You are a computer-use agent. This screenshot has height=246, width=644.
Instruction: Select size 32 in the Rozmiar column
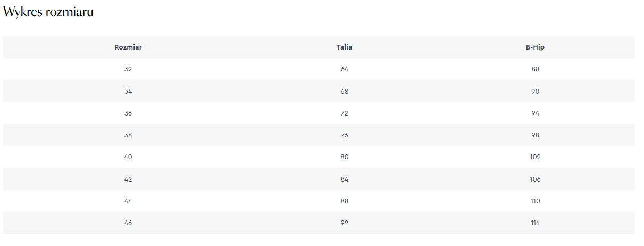128,69
